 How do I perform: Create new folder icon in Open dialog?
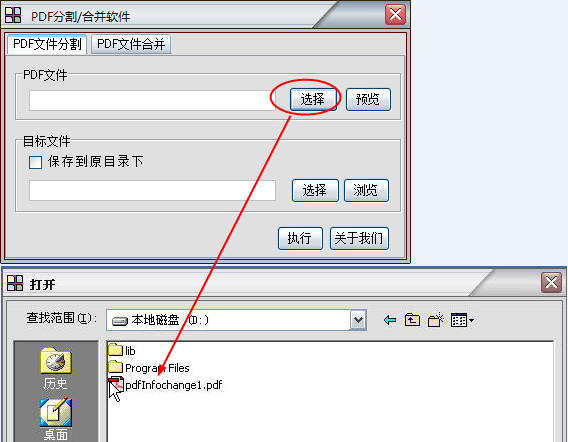coord(435,320)
